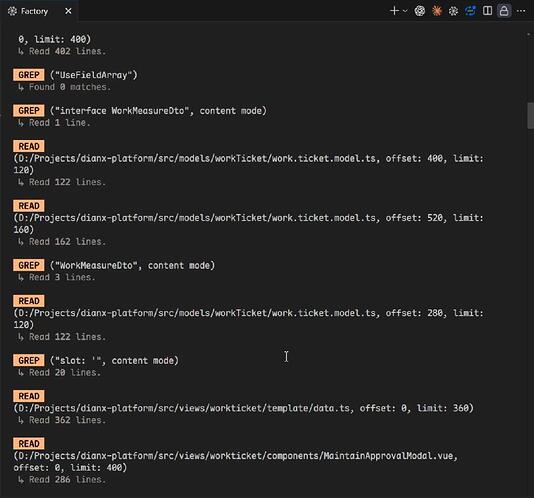Open the orange Claude starburst icon
Viewport: 534px width, 498px height.
pos(437,11)
